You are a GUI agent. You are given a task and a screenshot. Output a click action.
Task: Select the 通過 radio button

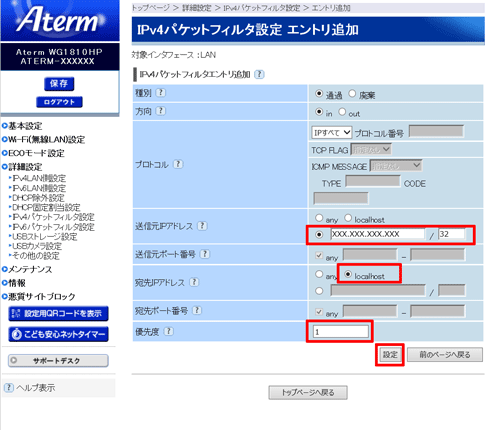(319, 94)
